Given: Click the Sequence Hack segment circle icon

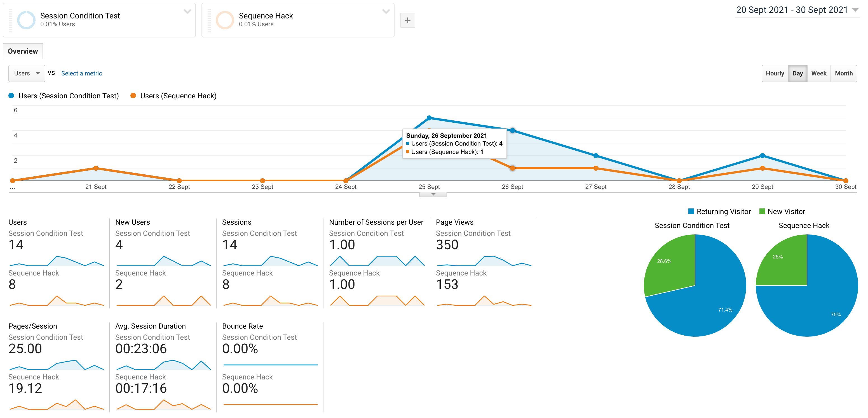Looking at the screenshot, I should coord(225,20).
